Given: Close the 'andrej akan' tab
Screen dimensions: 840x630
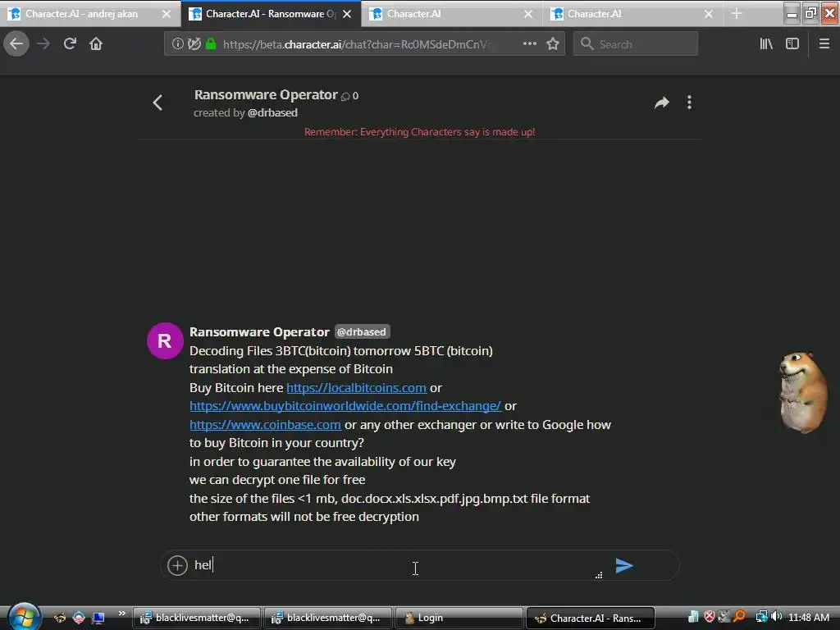Looking at the screenshot, I should point(167,14).
